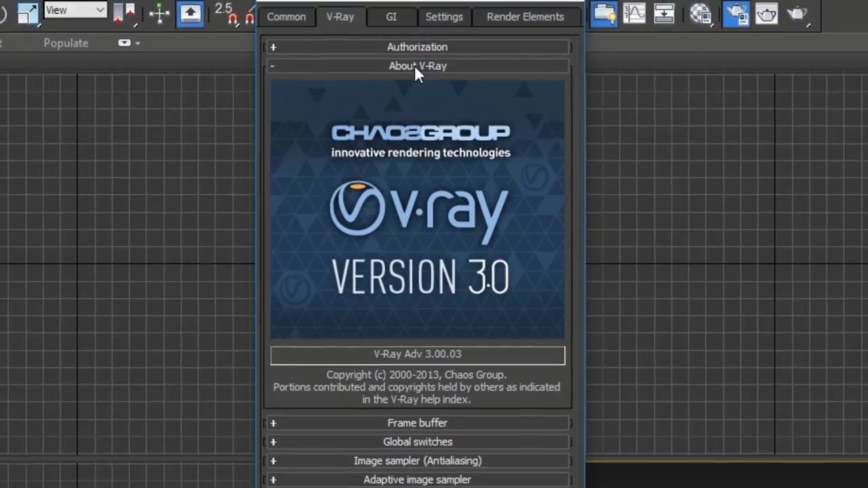Toggle Select and Manipulate icon
This screenshot has width=868, height=488.
point(159,14)
